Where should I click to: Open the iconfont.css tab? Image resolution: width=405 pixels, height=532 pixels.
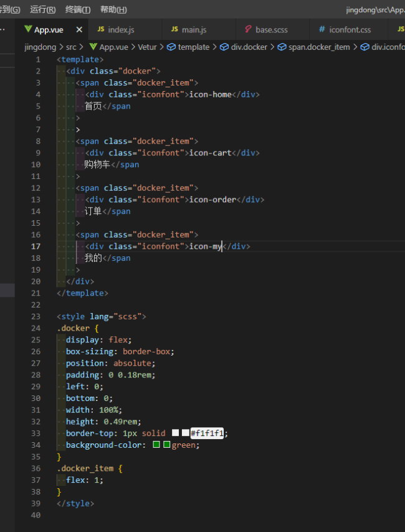click(348, 29)
